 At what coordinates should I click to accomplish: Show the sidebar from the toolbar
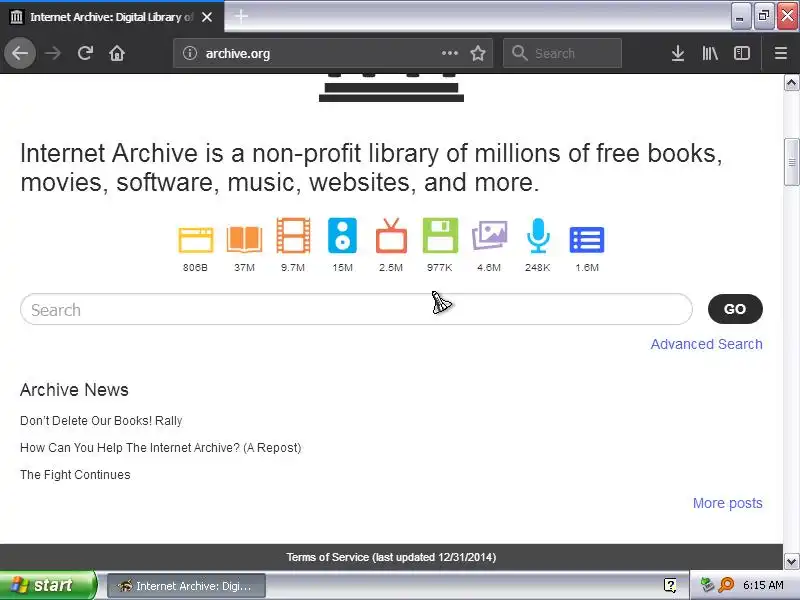[742, 53]
